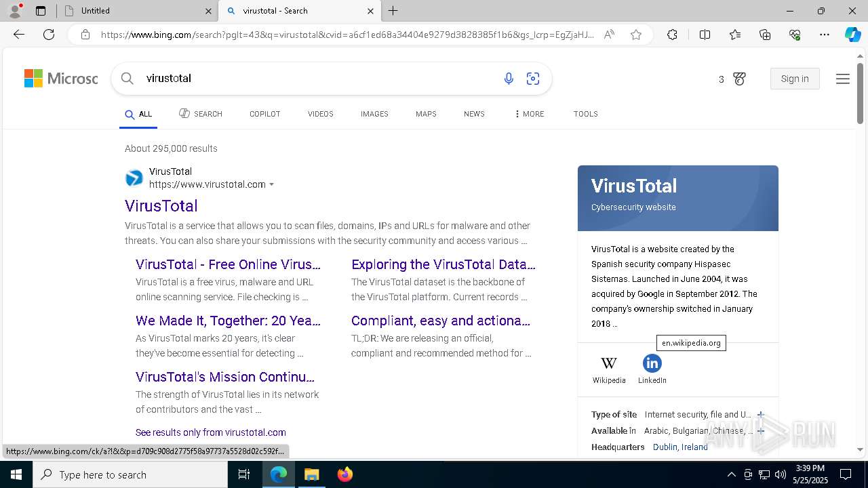Reload the page with refresh icon
The image size is (868, 488).
coord(49,35)
